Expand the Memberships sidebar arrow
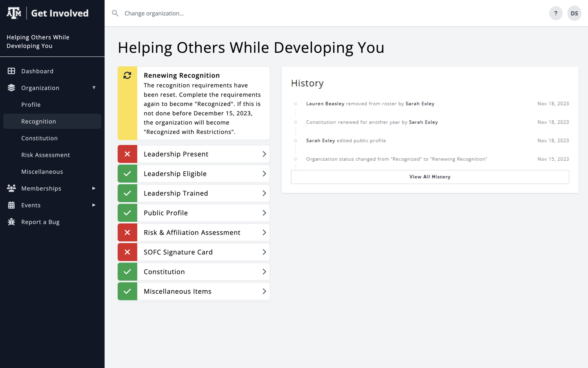The height and width of the screenshot is (368, 588). click(94, 188)
